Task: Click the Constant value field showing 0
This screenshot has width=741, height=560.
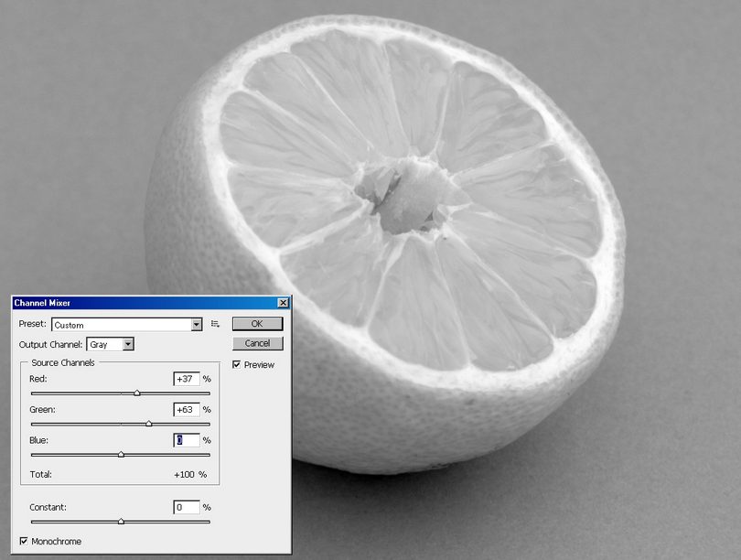Action: coord(187,507)
